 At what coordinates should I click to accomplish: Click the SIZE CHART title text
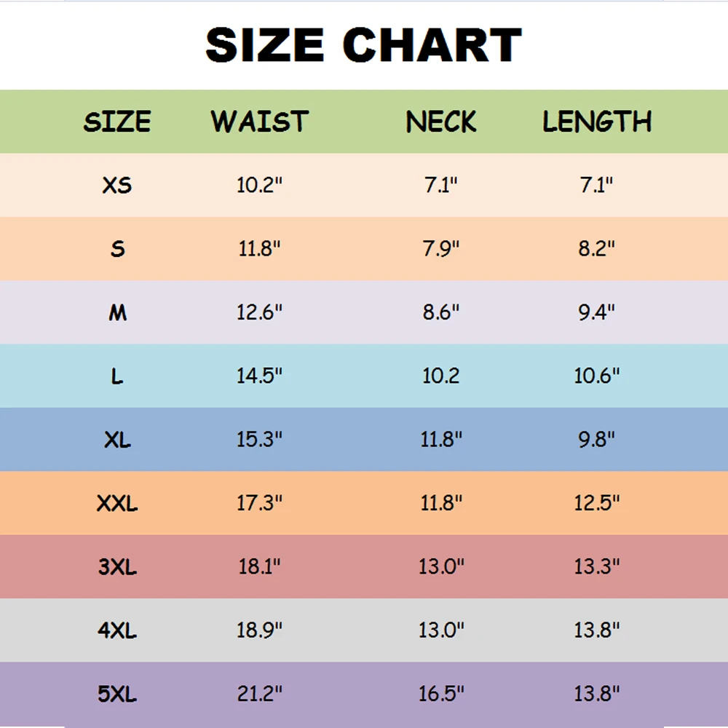363,45
